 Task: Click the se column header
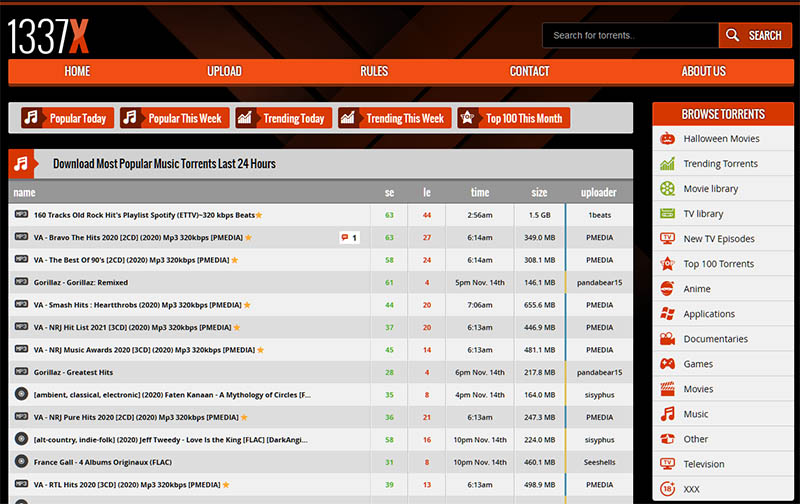pos(389,192)
